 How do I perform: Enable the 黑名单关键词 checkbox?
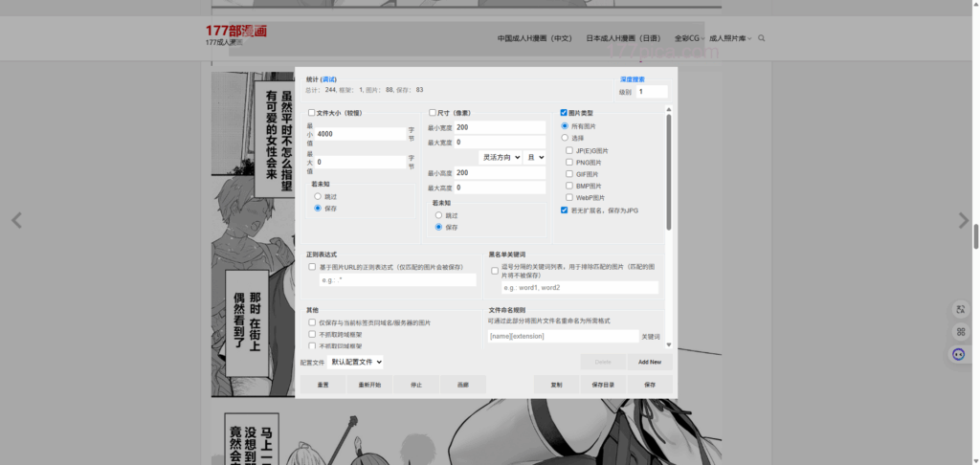495,272
